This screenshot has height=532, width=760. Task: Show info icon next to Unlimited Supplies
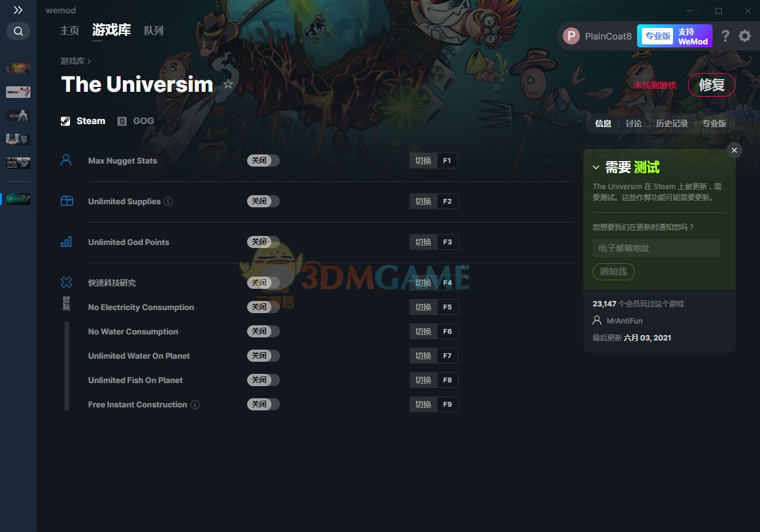point(169,201)
